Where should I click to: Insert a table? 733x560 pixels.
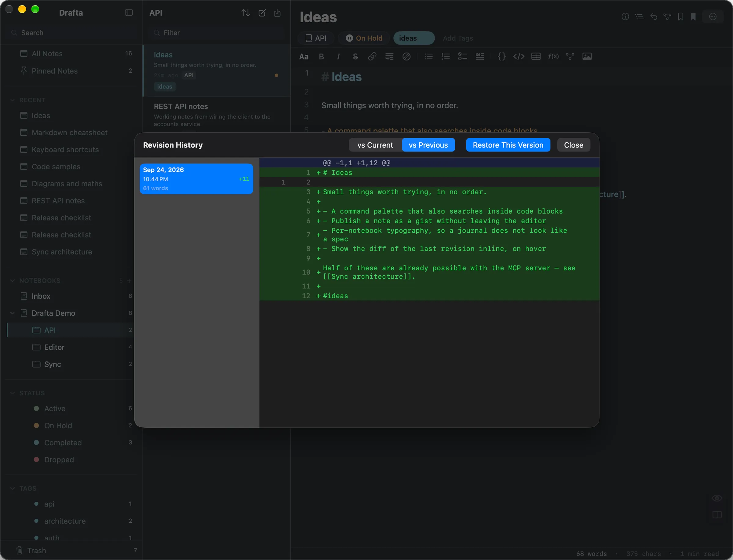(x=536, y=57)
